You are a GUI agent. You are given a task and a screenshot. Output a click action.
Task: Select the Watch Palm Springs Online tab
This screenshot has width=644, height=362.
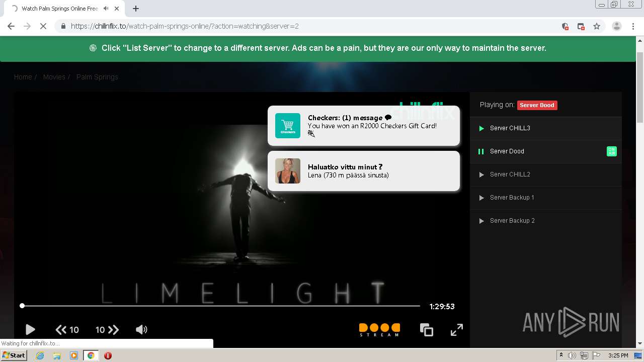tap(65, 9)
